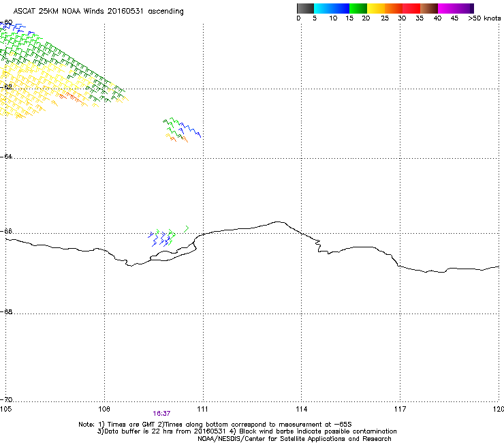Click latitude label '-68'

[x=6, y=311]
